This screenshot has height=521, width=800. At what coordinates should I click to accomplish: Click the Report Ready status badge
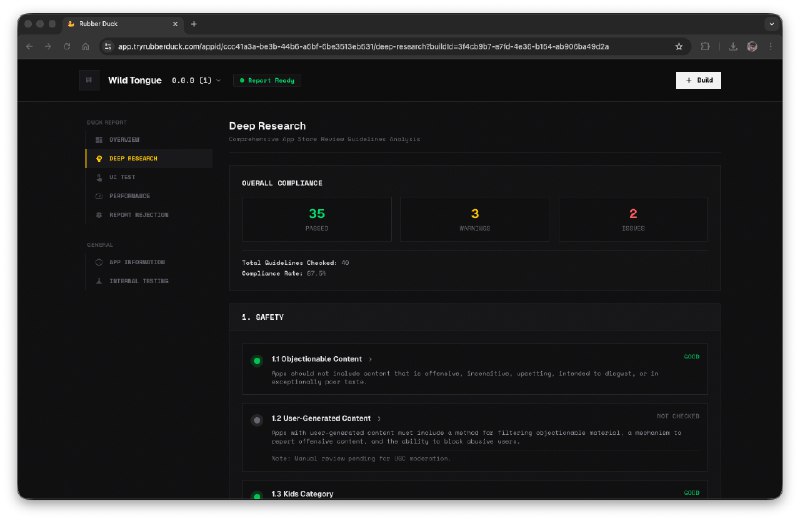[x=267, y=81]
